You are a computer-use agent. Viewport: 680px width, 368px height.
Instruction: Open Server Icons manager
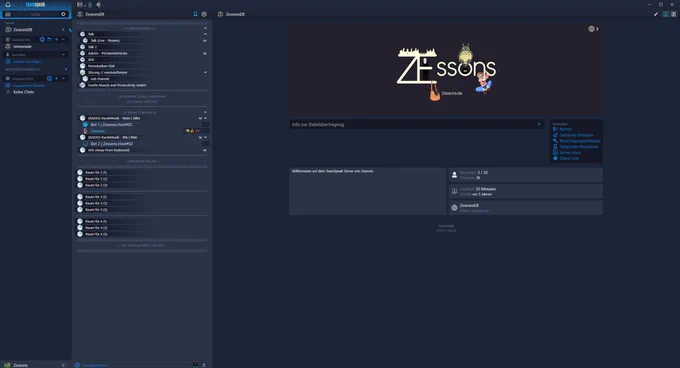[570, 153]
